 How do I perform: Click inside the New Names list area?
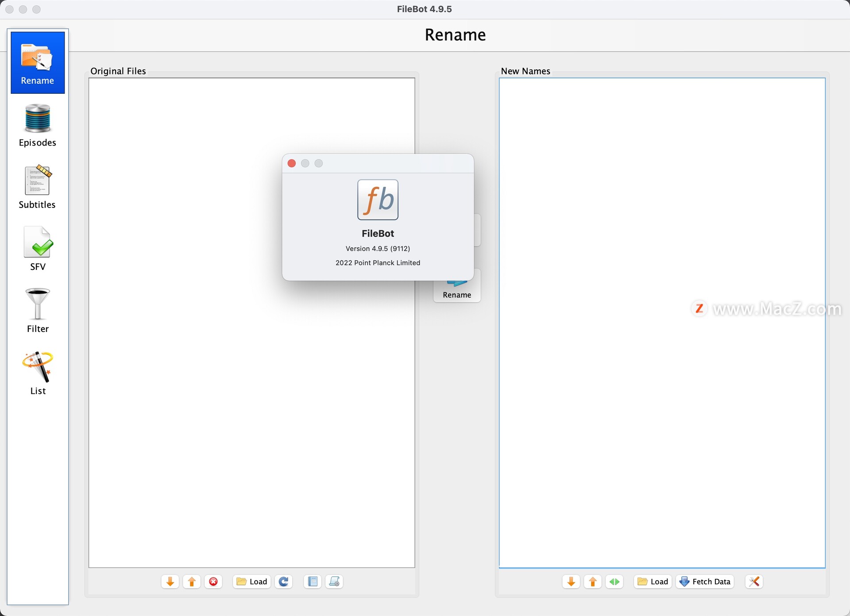(x=662, y=323)
